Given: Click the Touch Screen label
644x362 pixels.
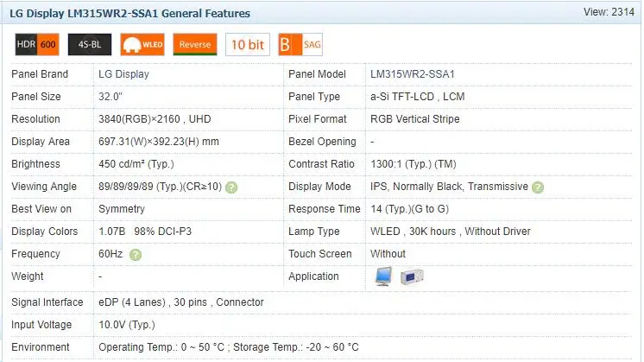Looking at the screenshot, I should (x=320, y=254).
